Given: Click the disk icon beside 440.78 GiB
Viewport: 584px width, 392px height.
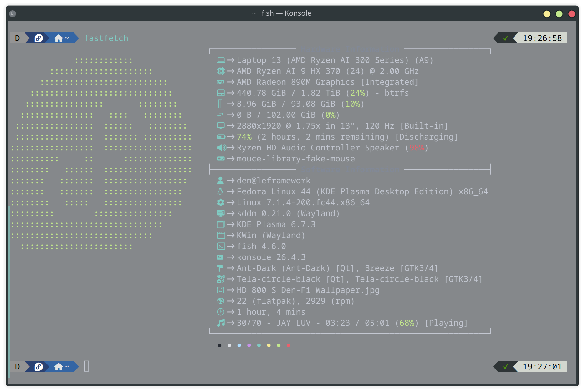Looking at the screenshot, I should coord(221,93).
